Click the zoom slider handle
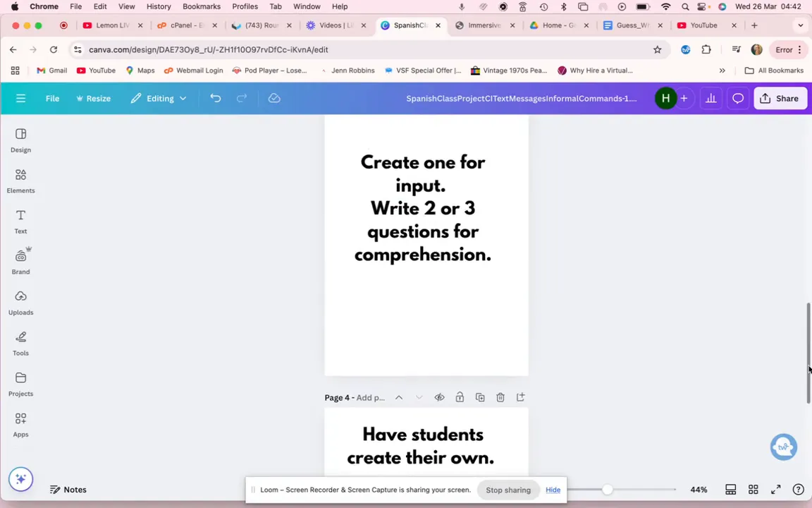The width and height of the screenshot is (812, 508). (x=607, y=490)
